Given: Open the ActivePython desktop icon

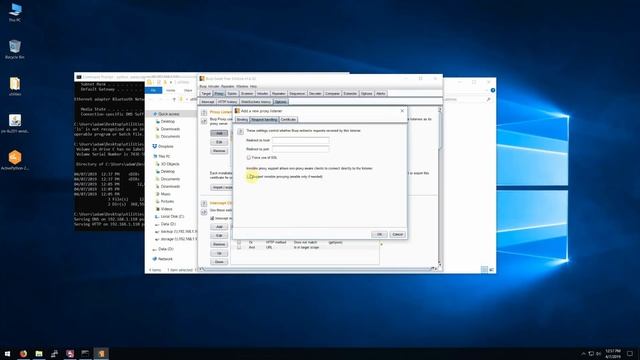Looking at the screenshot, I should point(15,160).
